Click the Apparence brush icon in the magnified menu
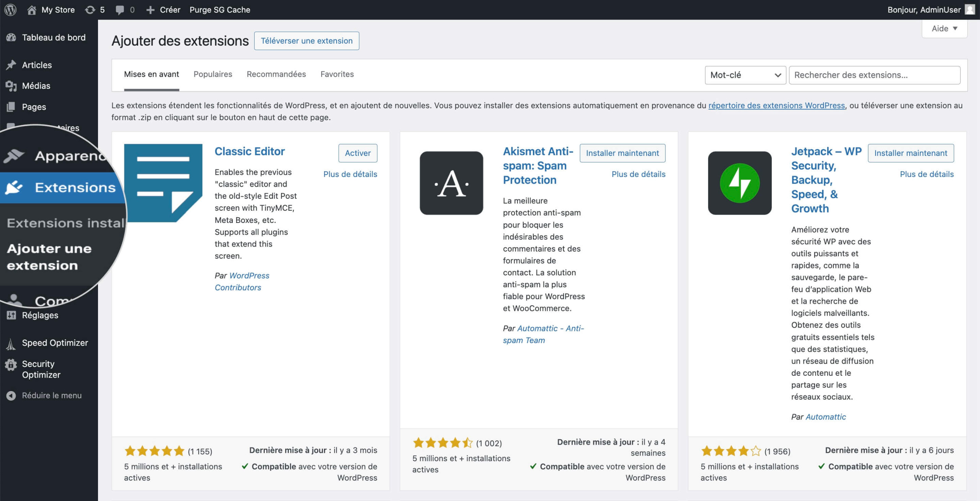980x501 pixels. 14,156
